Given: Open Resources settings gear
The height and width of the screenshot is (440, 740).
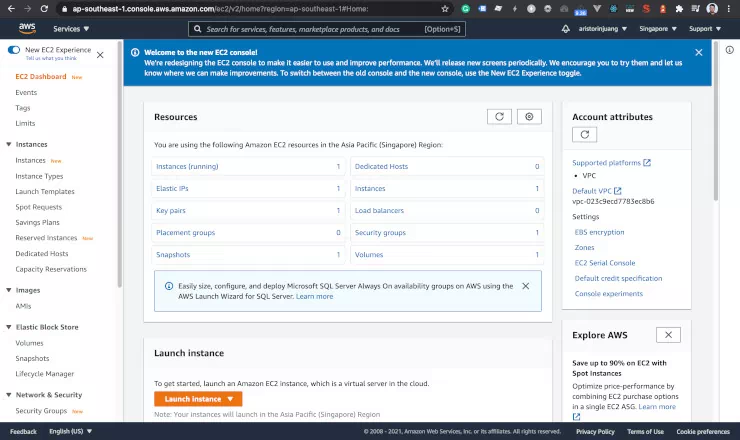Looking at the screenshot, I should (529, 117).
